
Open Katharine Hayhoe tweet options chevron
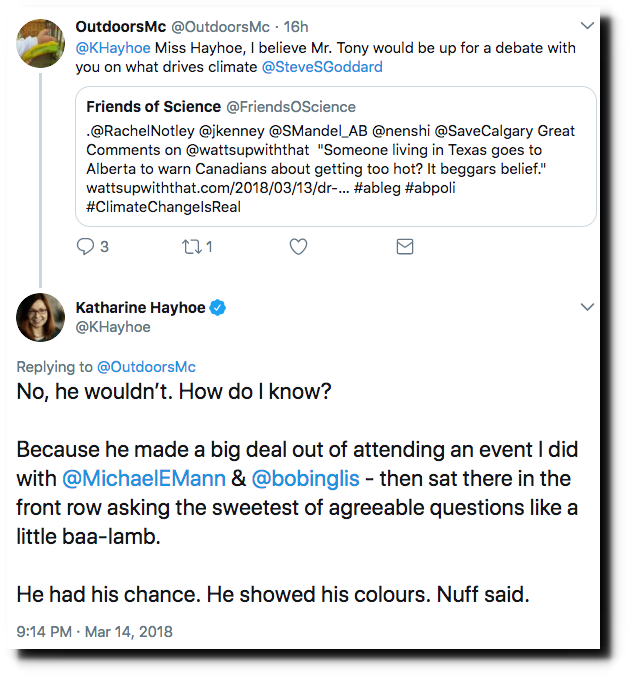click(x=587, y=307)
